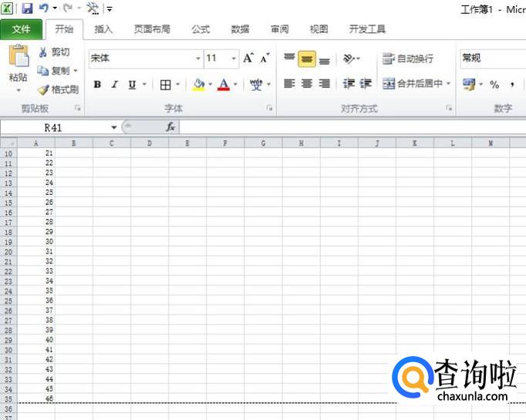Open the 文件 (File) tab
Viewport: 526px width, 420px height.
coord(21,29)
